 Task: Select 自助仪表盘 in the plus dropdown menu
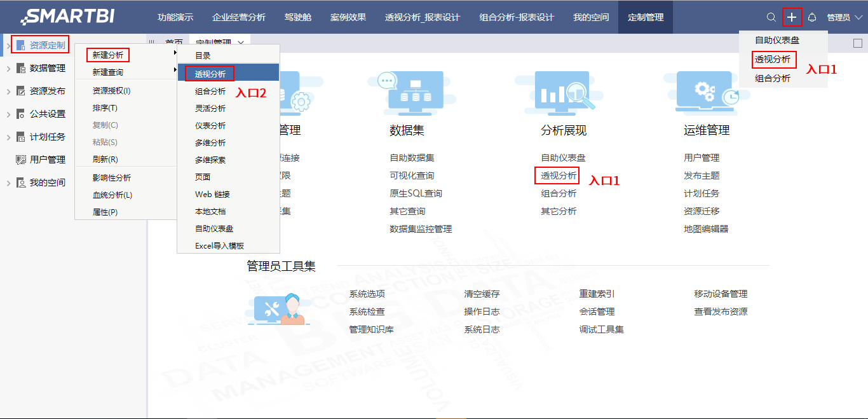777,40
